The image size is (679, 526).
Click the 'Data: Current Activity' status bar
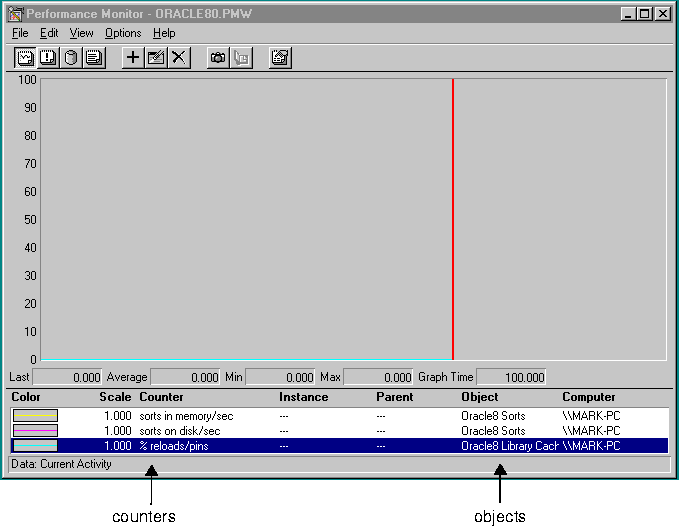pyautogui.click(x=340, y=464)
